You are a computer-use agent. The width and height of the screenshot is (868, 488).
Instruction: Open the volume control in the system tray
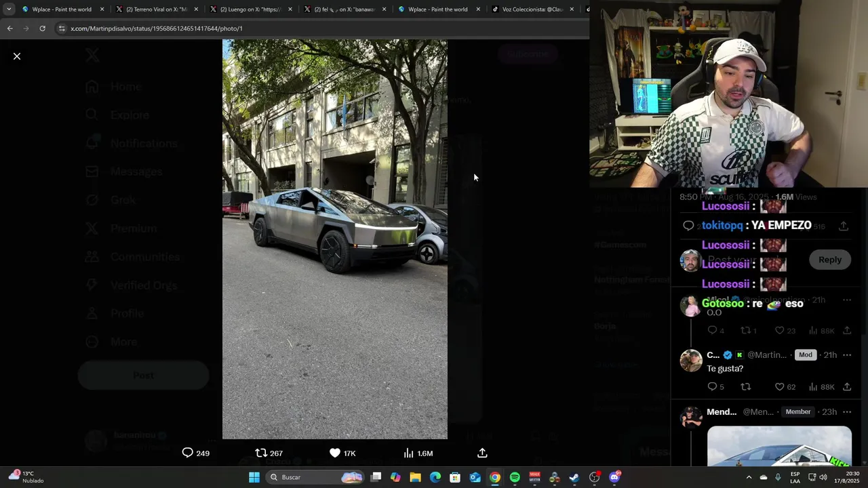[x=823, y=477]
